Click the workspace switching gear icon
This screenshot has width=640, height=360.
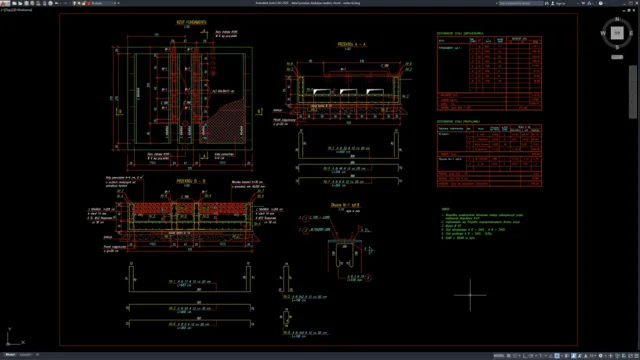pyautogui.click(x=600, y=356)
